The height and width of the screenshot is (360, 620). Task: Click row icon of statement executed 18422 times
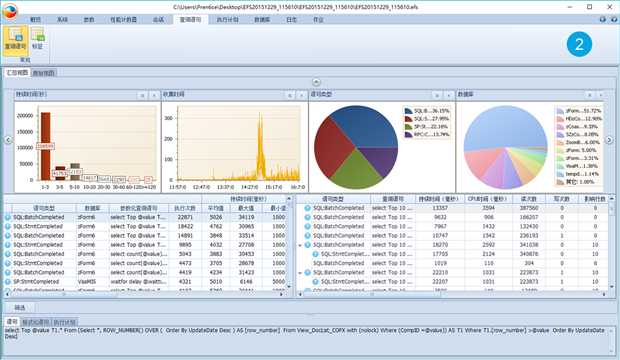coord(8,226)
